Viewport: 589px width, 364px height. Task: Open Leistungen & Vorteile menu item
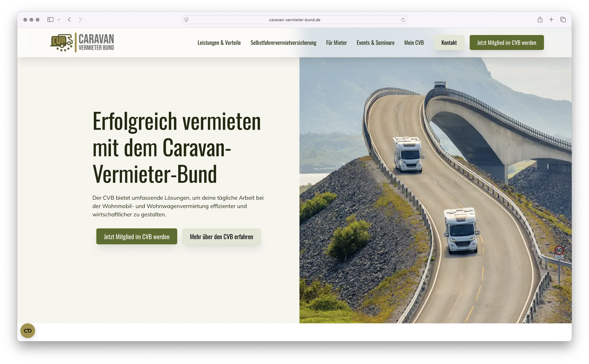[x=219, y=43]
